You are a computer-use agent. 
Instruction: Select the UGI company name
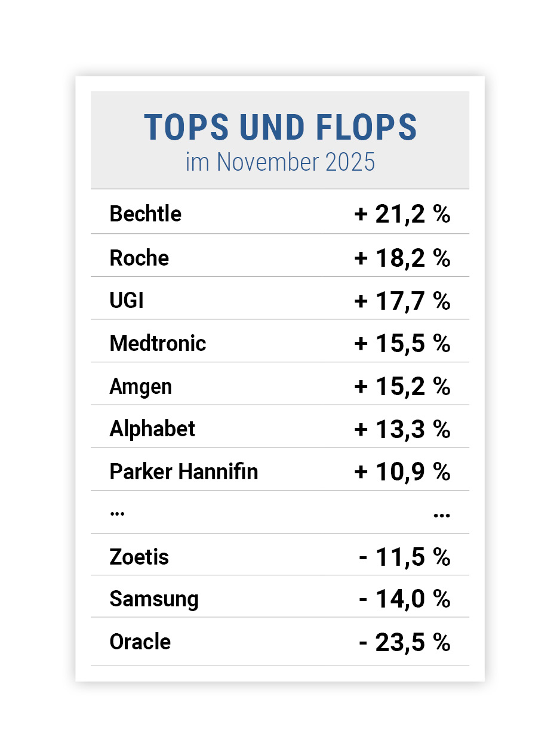point(127,300)
